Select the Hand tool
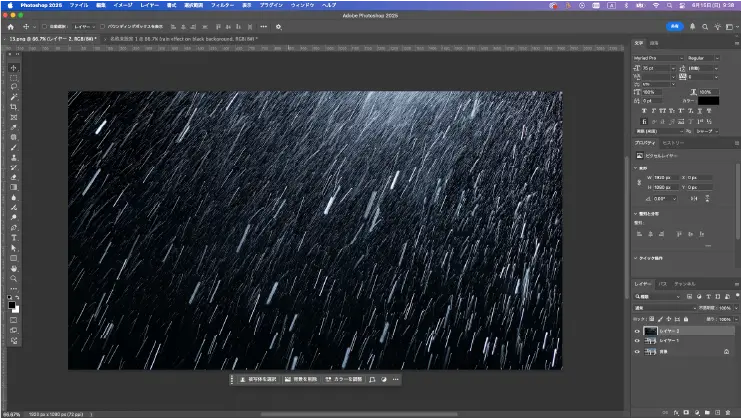This screenshot has width=741, height=418. [x=14, y=268]
